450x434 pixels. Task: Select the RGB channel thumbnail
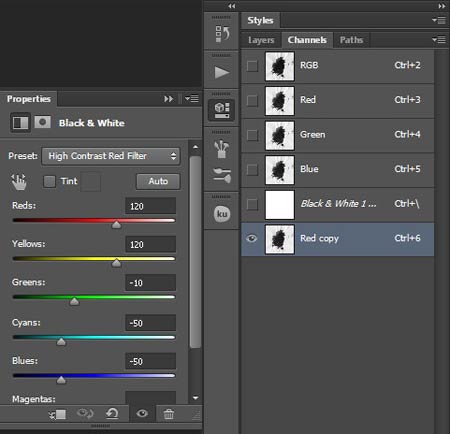tap(280, 66)
